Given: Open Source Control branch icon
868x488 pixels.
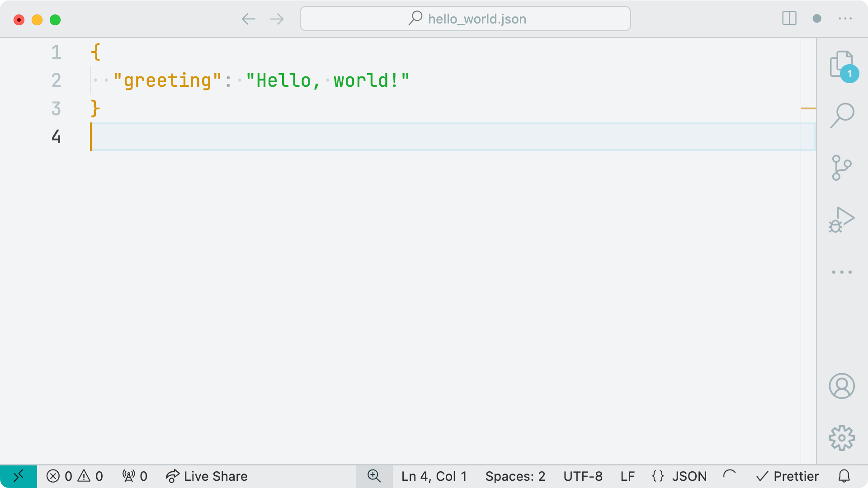Looking at the screenshot, I should (x=841, y=168).
